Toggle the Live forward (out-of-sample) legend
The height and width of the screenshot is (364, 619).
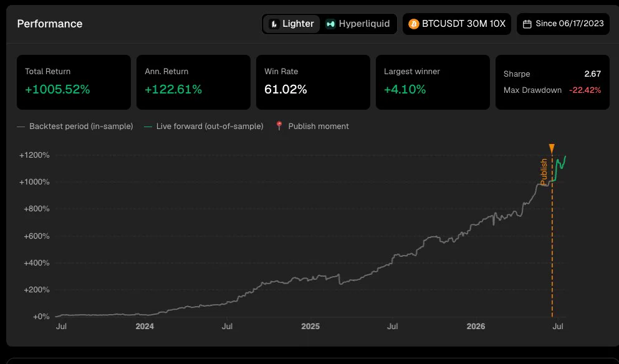pos(204,127)
